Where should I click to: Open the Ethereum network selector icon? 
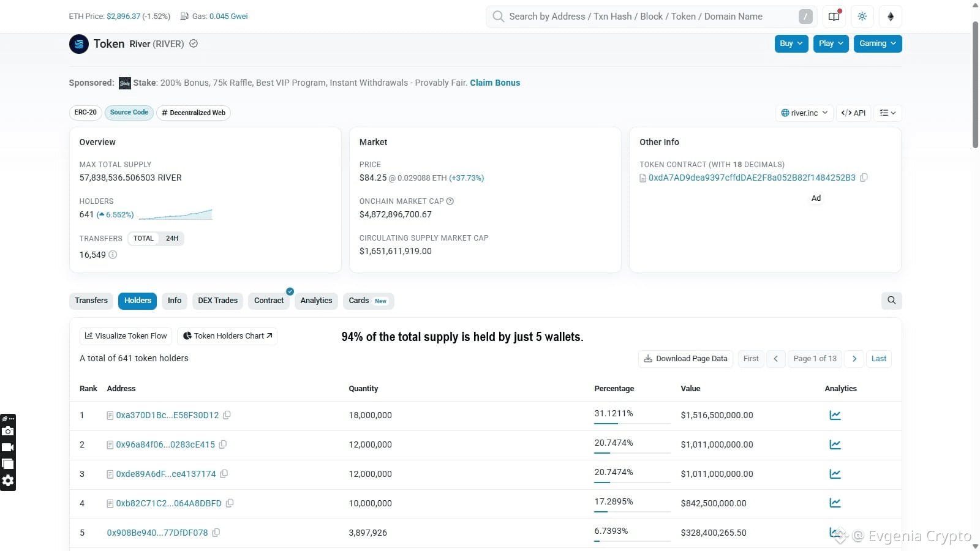point(891,17)
